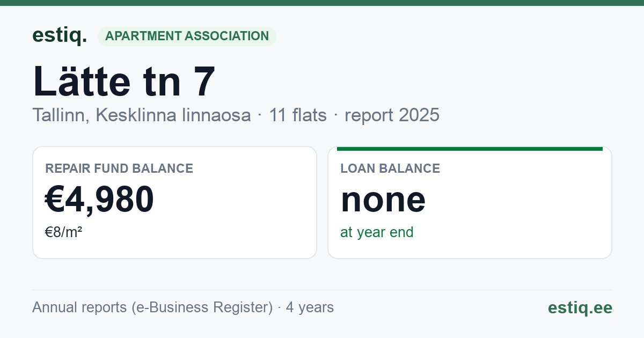
Task: Click the footer divider line
Action: pyautogui.click(x=322, y=290)
